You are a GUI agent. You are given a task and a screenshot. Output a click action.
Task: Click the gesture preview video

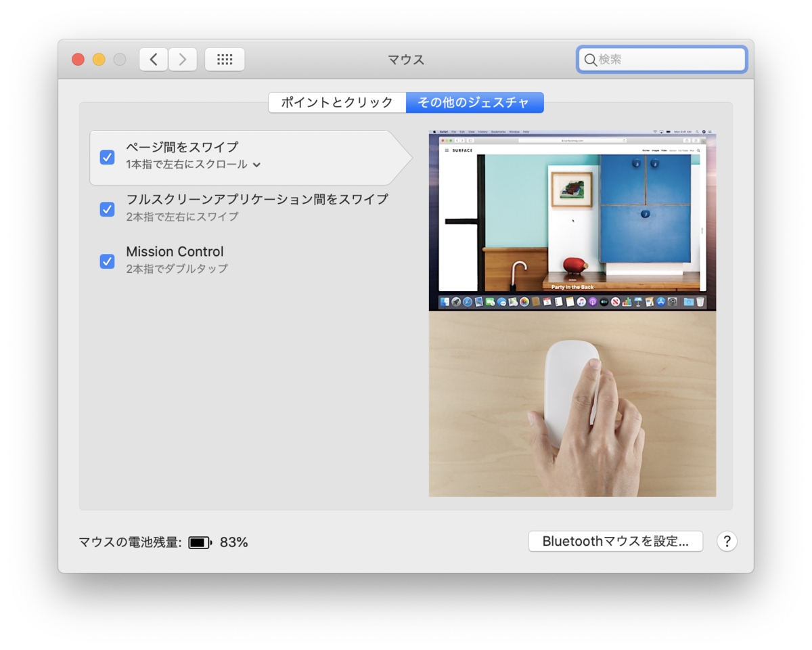pos(572,313)
